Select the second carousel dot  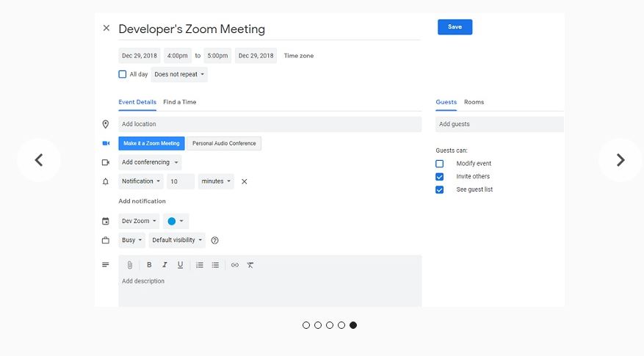point(318,325)
